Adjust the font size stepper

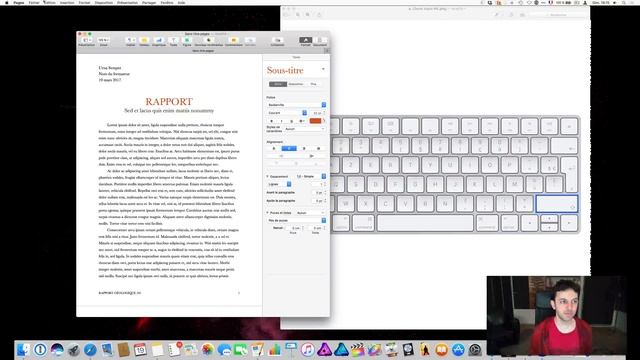(324, 113)
